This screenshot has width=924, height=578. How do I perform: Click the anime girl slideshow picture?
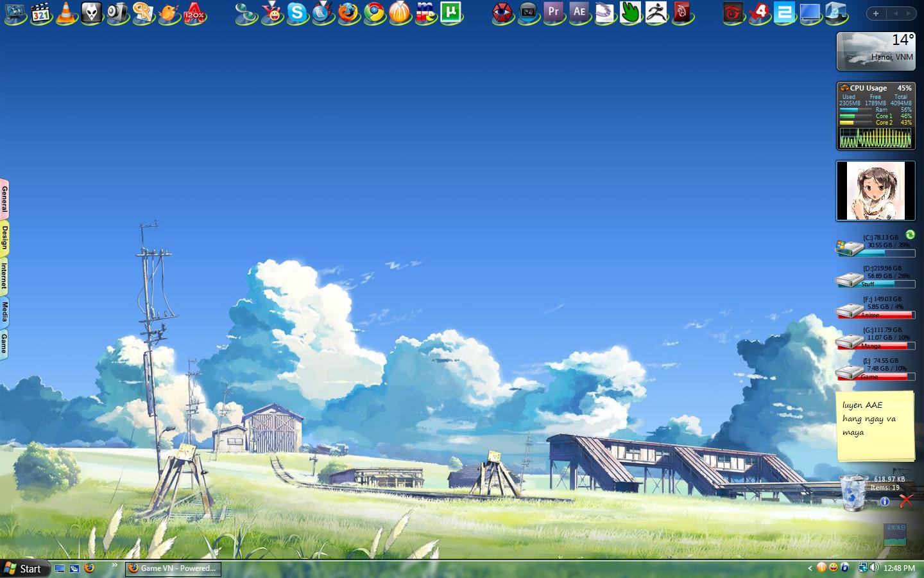(875, 191)
